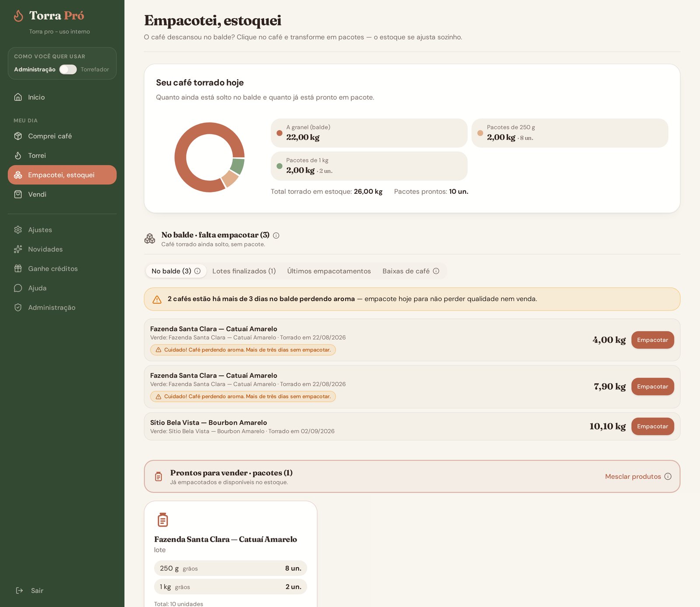Image resolution: width=700 pixels, height=607 pixels.
Task: Toggle the Administração/Torrefador mode switch
Action: pos(68,70)
